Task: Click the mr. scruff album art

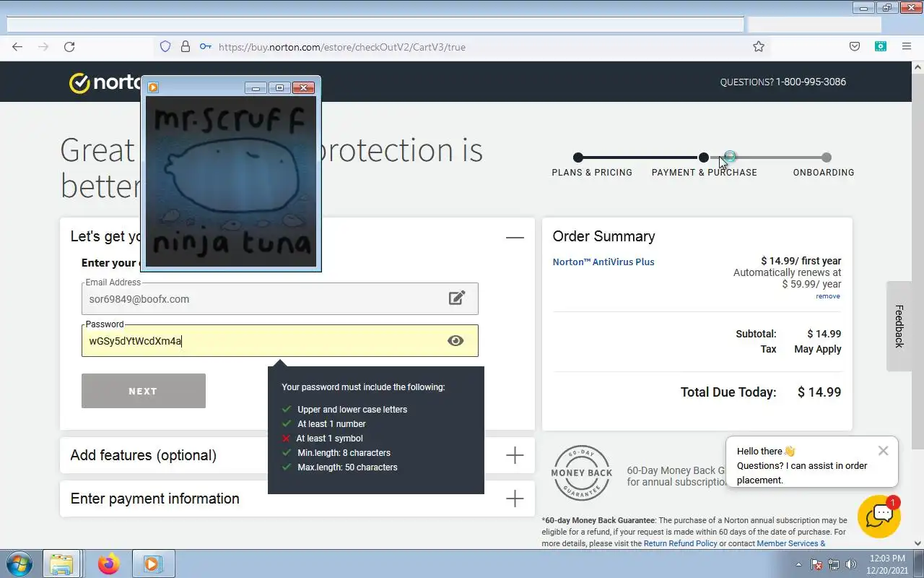Action: (x=231, y=181)
